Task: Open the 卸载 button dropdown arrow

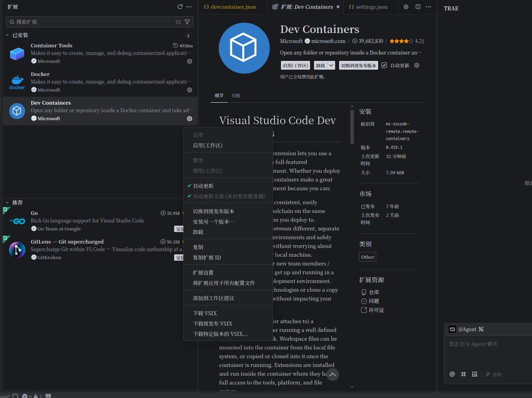Action: click(331, 65)
